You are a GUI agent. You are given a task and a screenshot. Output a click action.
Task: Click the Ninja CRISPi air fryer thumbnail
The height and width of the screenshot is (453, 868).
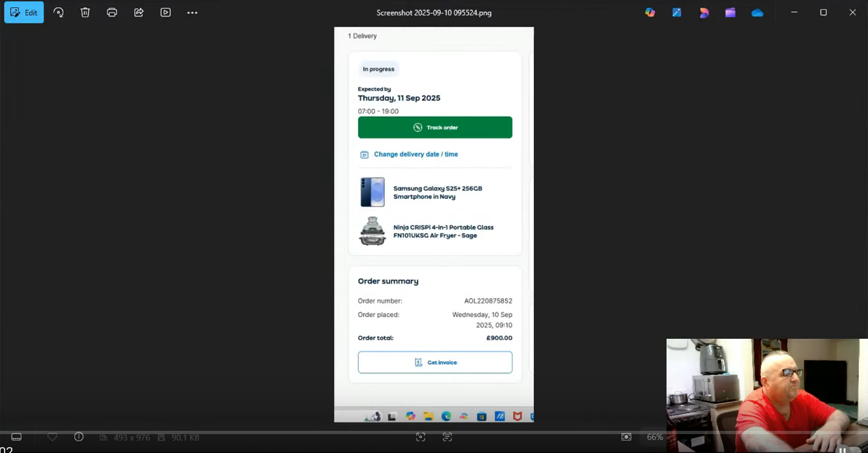click(372, 231)
